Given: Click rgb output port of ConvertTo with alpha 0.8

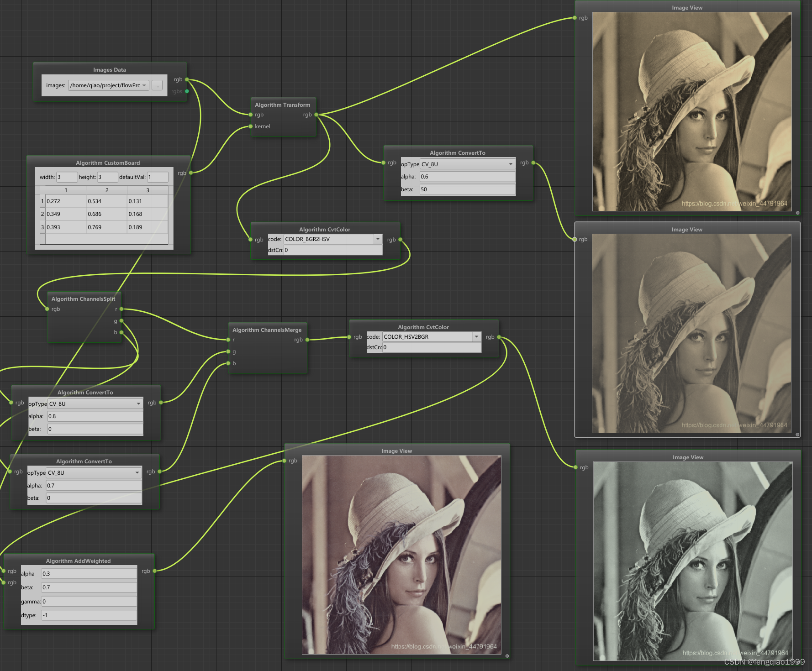Looking at the screenshot, I should click(x=161, y=402).
